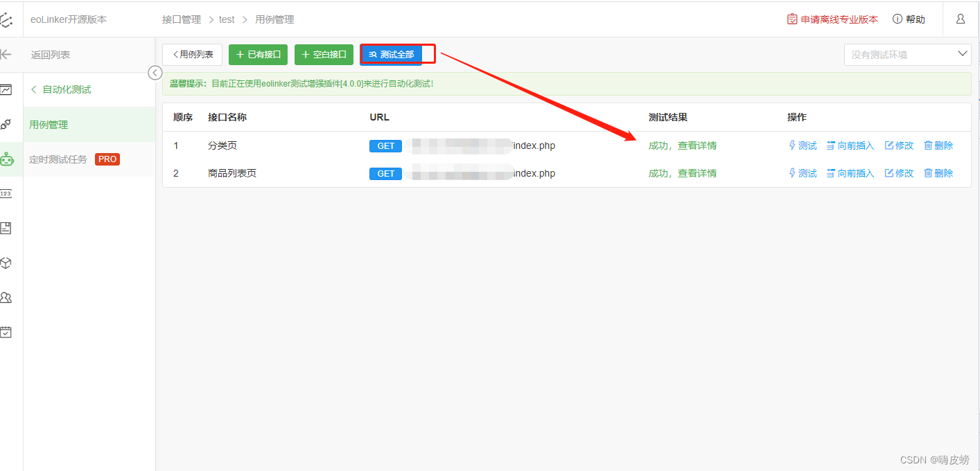980x471 pixels.
Task: Click the 操作 column header
Action: pyautogui.click(x=797, y=117)
